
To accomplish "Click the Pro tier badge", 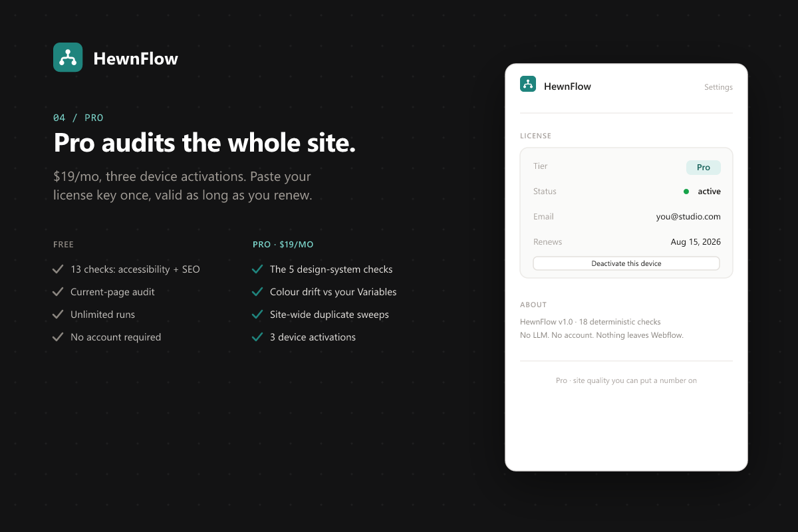I will (x=704, y=168).
